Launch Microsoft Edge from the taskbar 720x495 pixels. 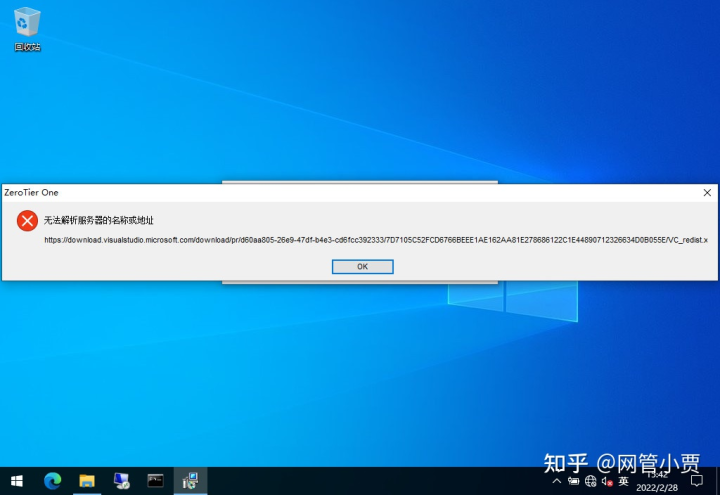[x=52, y=481]
